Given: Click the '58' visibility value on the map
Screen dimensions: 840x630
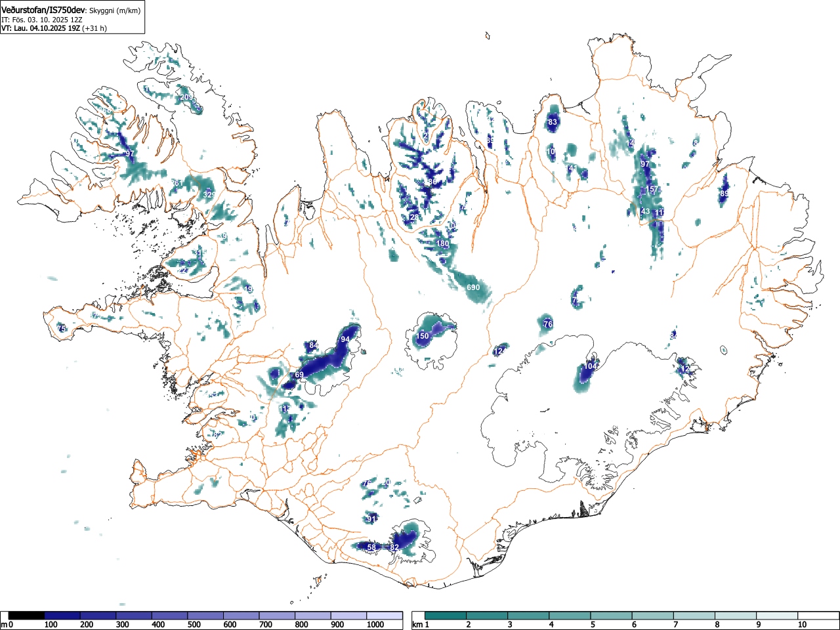Looking at the screenshot, I should pyautogui.click(x=371, y=547).
